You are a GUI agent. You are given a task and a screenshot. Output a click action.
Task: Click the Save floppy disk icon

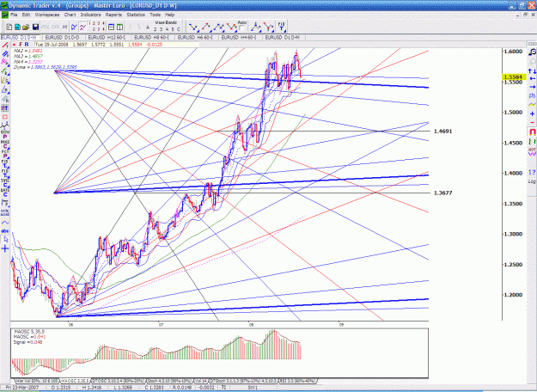click(x=35, y=27)
